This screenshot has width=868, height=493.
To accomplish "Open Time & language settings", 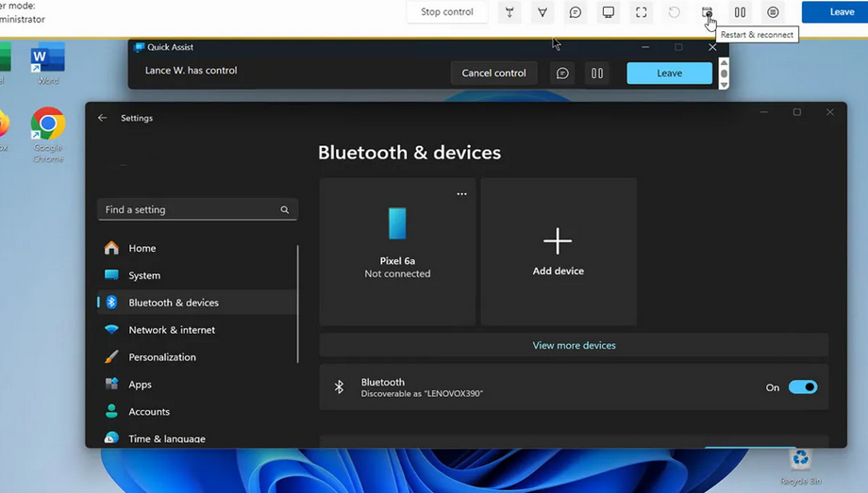I will pyautogui.click(x=197, y=438).
